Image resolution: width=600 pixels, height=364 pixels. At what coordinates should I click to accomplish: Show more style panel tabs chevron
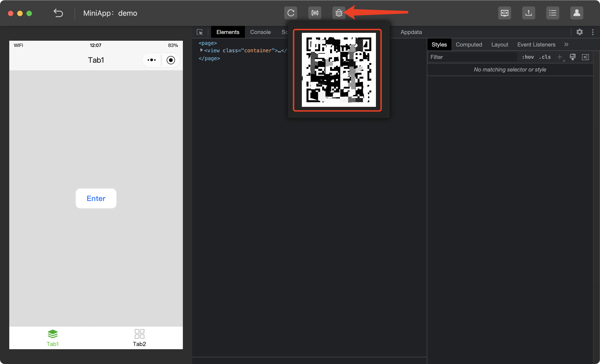[566, 45]
